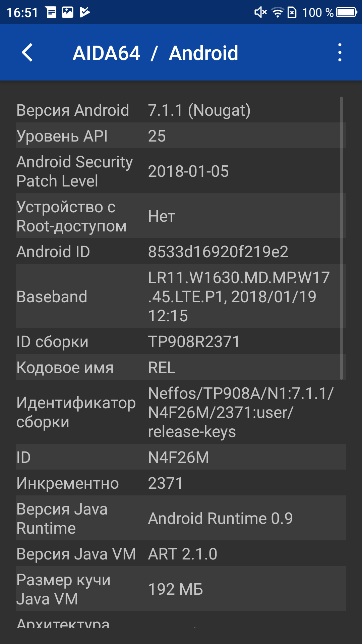Tap the checkmark notification icon
The height and width of the screenshot is (644, 362).
(85, 13)
